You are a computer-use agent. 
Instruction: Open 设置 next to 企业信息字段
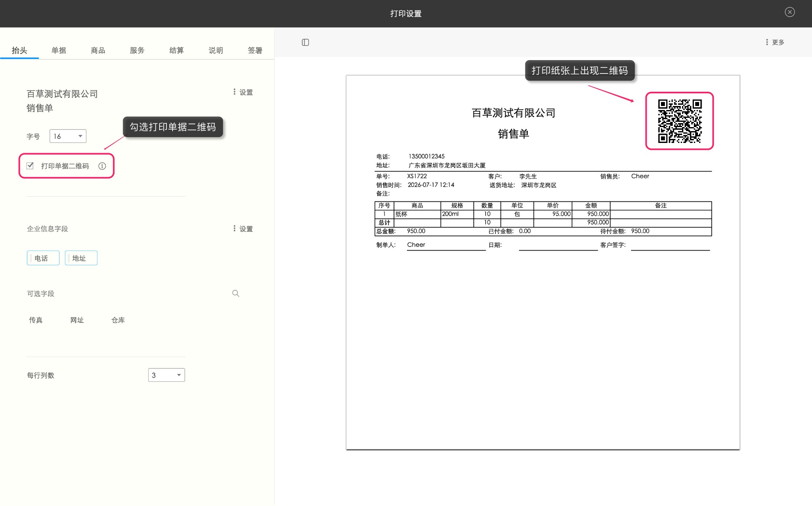click(243, 229)
